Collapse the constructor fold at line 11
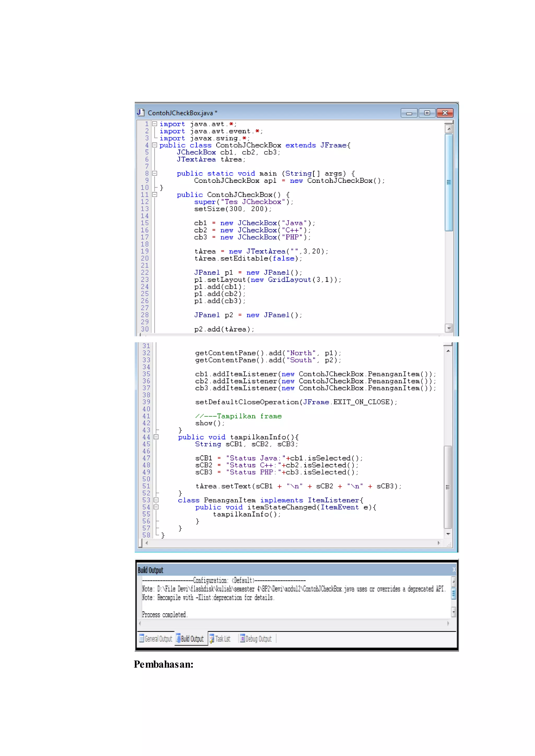 pos(154,194)
